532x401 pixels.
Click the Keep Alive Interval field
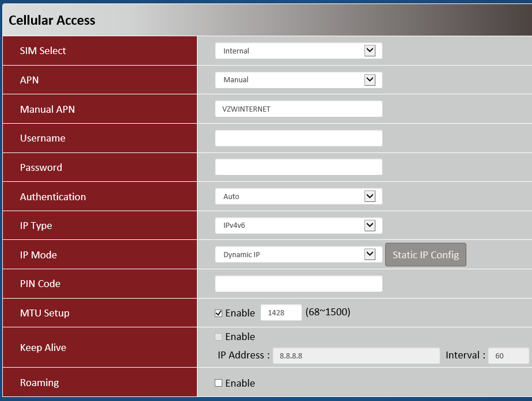coord(508,356)
